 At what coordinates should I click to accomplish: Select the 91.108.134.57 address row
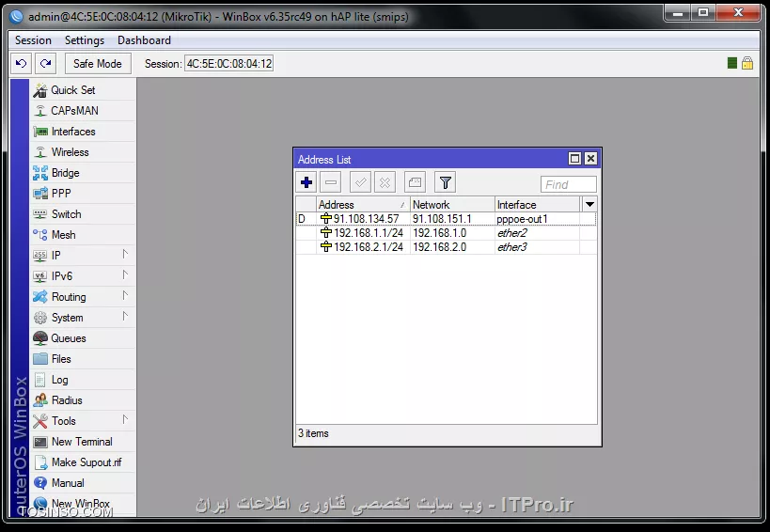tap(447, 219)
